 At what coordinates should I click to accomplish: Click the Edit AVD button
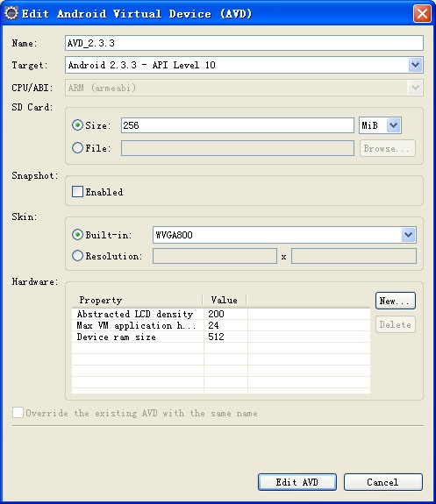coord(297,482)
